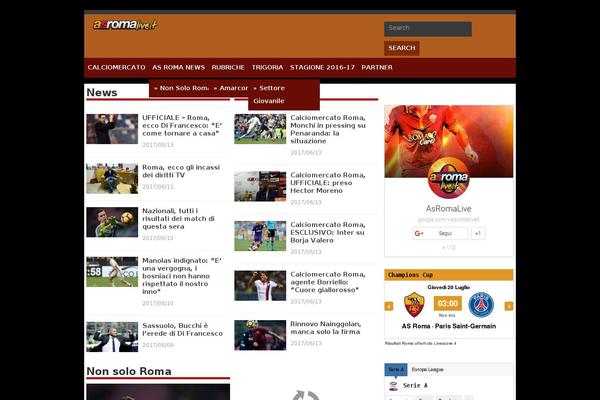
Task: Click the asromalive.it site logo
Action: (x=125, y=25)
